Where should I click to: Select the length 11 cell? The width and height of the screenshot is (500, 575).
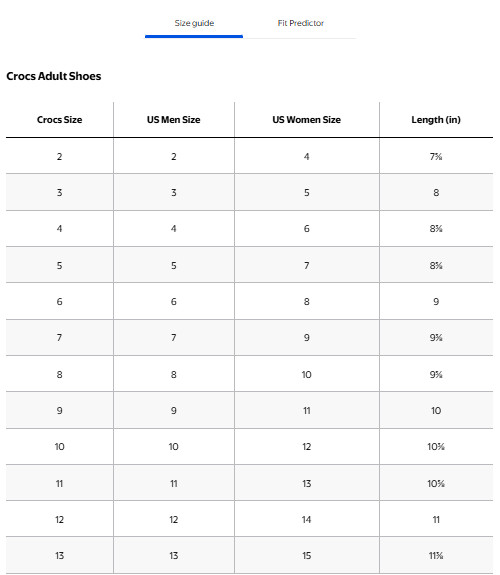436,519
